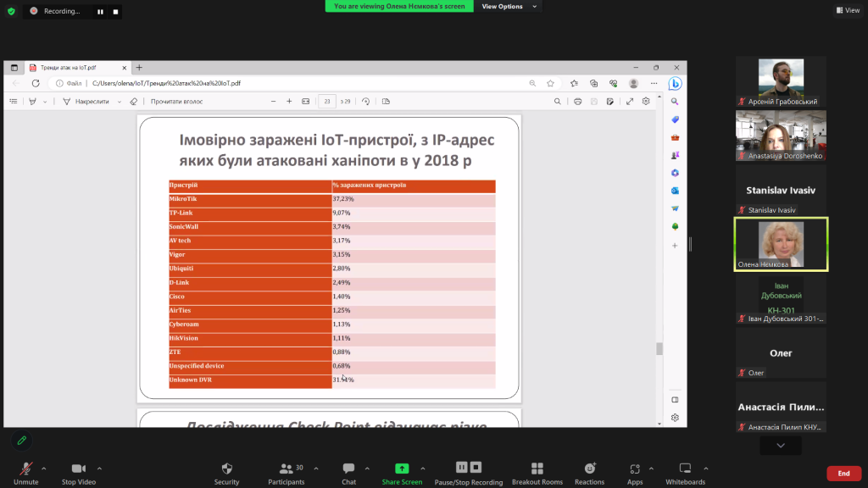Viewport: 868px width, 488px height.
Task: Open View Options dropdown
Action: (x=509, y=6)
